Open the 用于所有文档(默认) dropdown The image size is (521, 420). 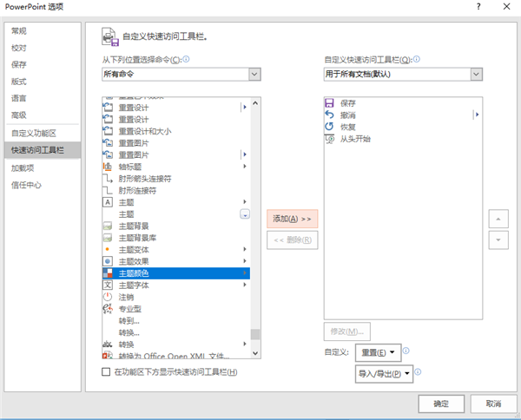tap(476, 74)
